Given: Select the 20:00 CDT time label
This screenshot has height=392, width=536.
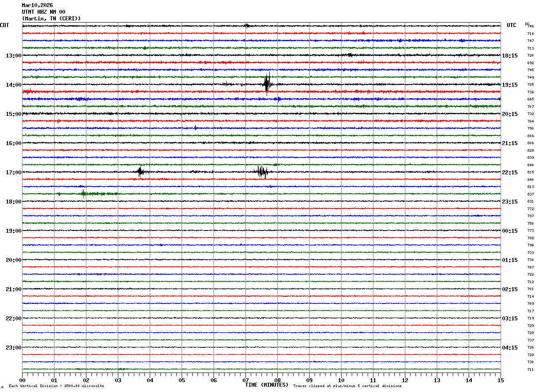Looking at the screenshot, I should click(14, 260).
